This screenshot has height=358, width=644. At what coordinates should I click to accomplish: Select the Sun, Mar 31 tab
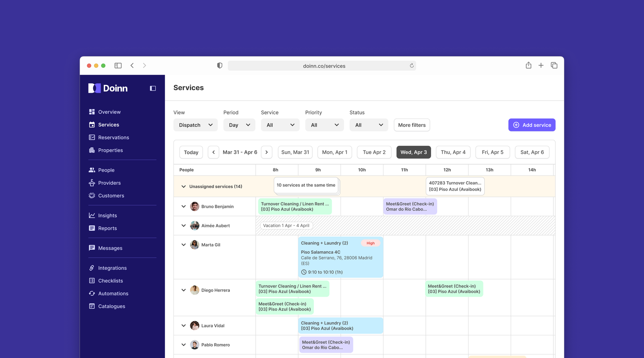(x=295, y=152)
